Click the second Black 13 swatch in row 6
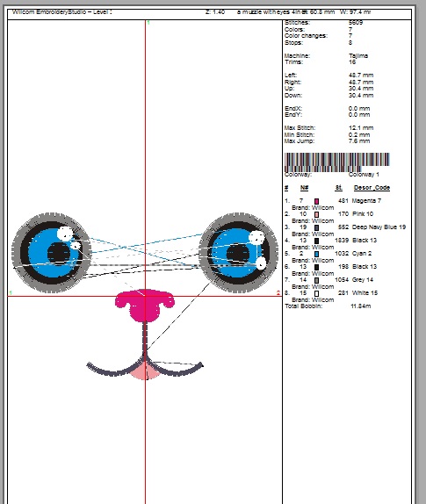The width and height of the screenshot is (426, 504). pyautogui.click(x=316, y=267)
